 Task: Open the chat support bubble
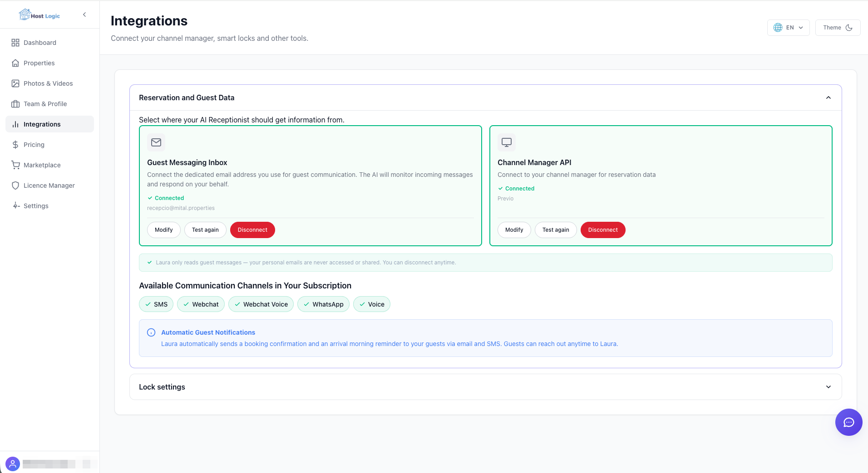pos(849,422)
